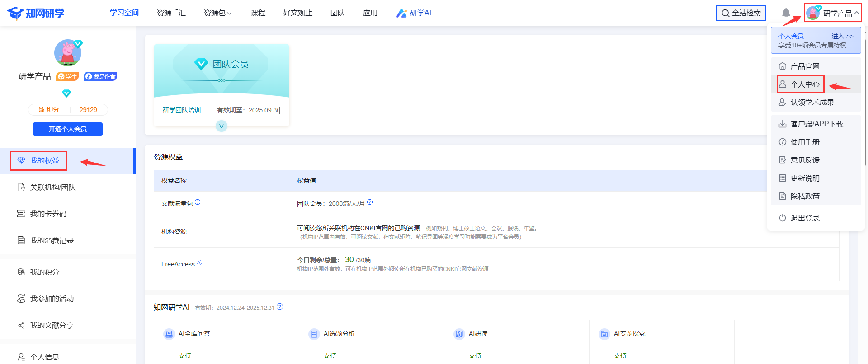Click the help icon next to FreeAccess

[199, 263]
